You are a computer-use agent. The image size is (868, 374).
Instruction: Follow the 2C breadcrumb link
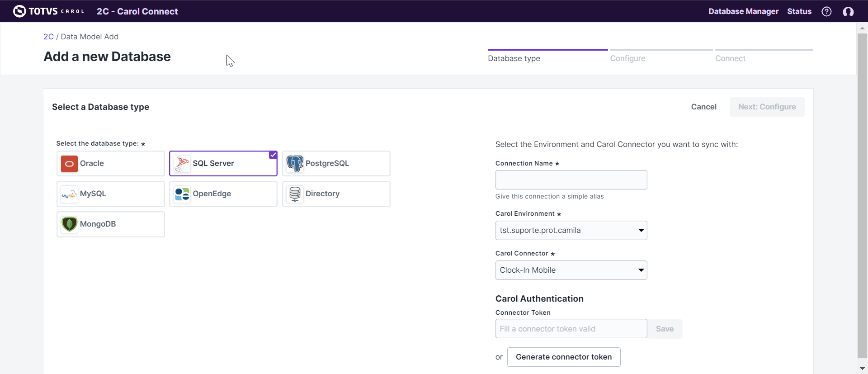coord(48,37)
